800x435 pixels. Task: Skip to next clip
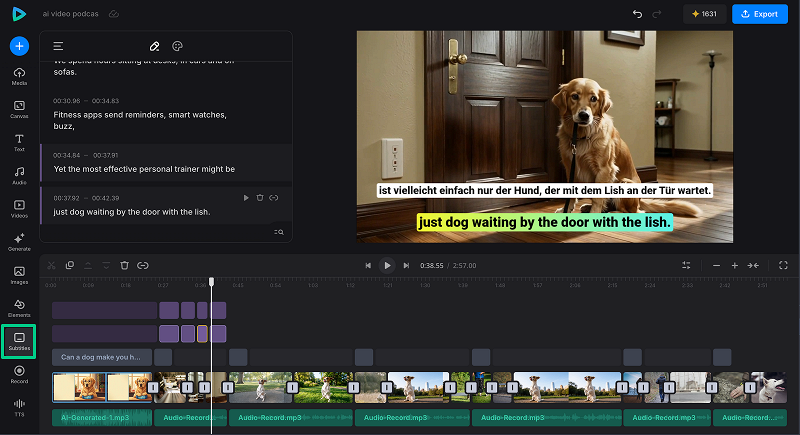coord(406,265)
